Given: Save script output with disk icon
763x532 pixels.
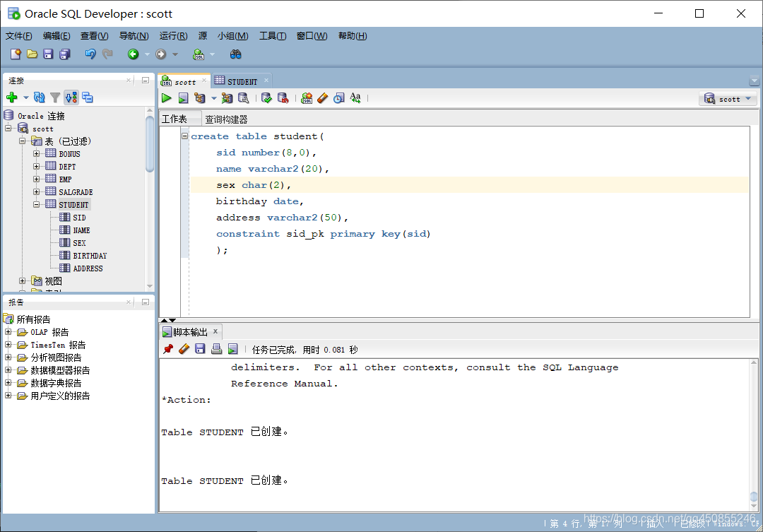Looking at the screenshot, I should click(x=200, y=349).
